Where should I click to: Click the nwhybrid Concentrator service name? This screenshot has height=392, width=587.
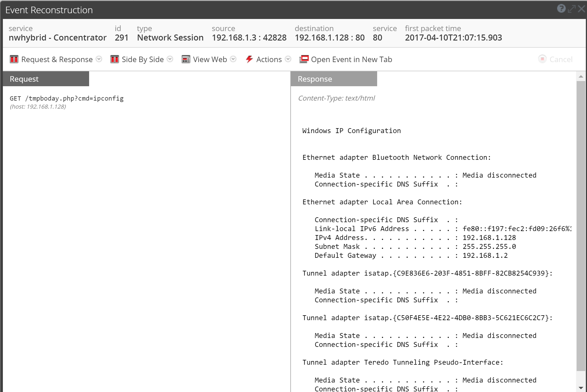pos(57,37)
